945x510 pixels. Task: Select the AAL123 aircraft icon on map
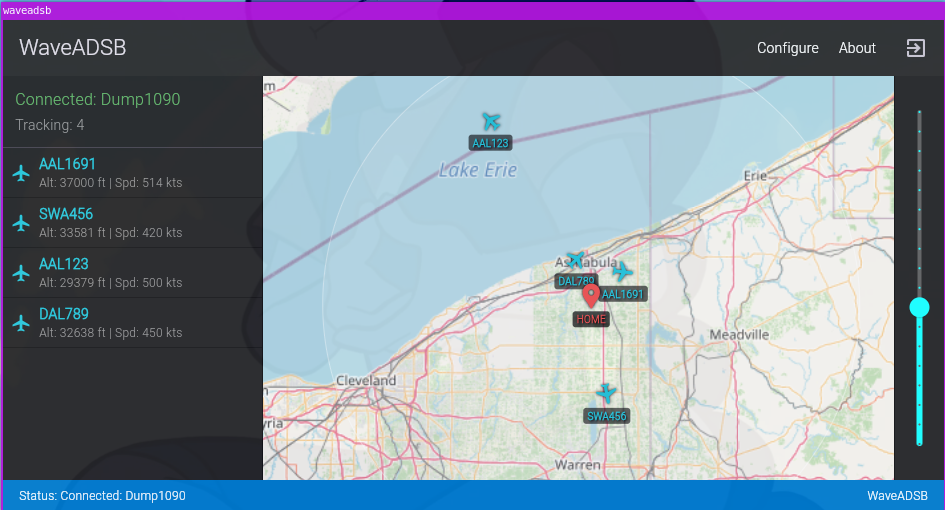click(x=491, y=121)
